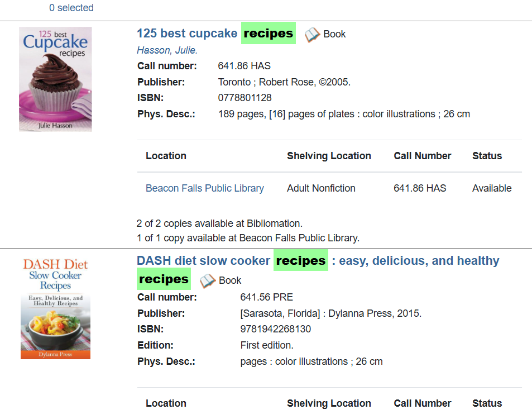The height and width of the screenshot is (419, 532).
Task: Click Call Number header in DASH diet table
Action: (x=422, y=403)
